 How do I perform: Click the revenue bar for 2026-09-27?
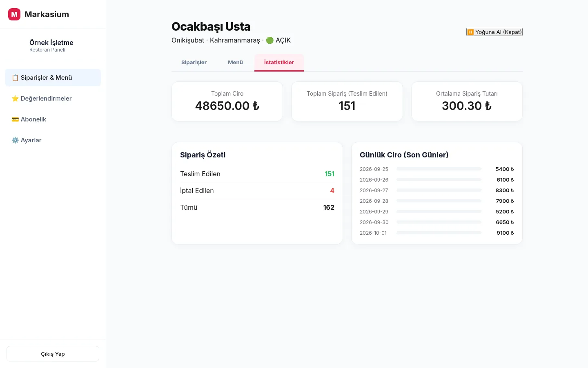pos(439,190)
